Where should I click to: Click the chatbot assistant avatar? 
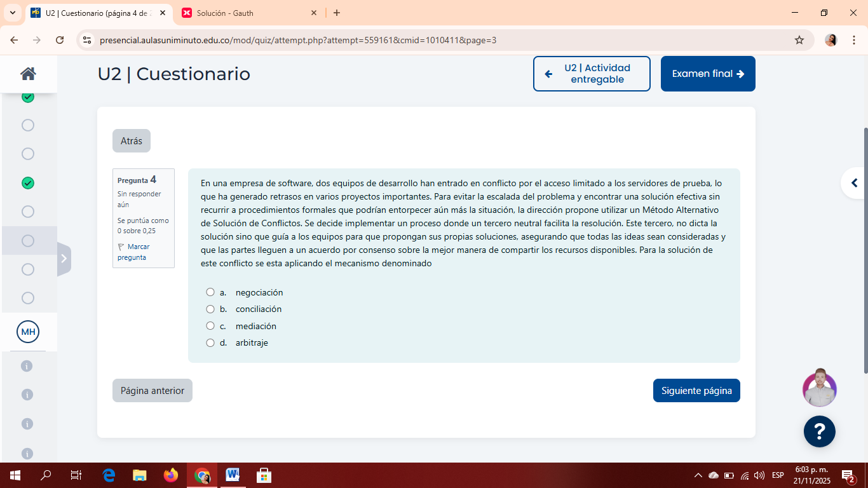pyautogui.click(x=819, y=389)
